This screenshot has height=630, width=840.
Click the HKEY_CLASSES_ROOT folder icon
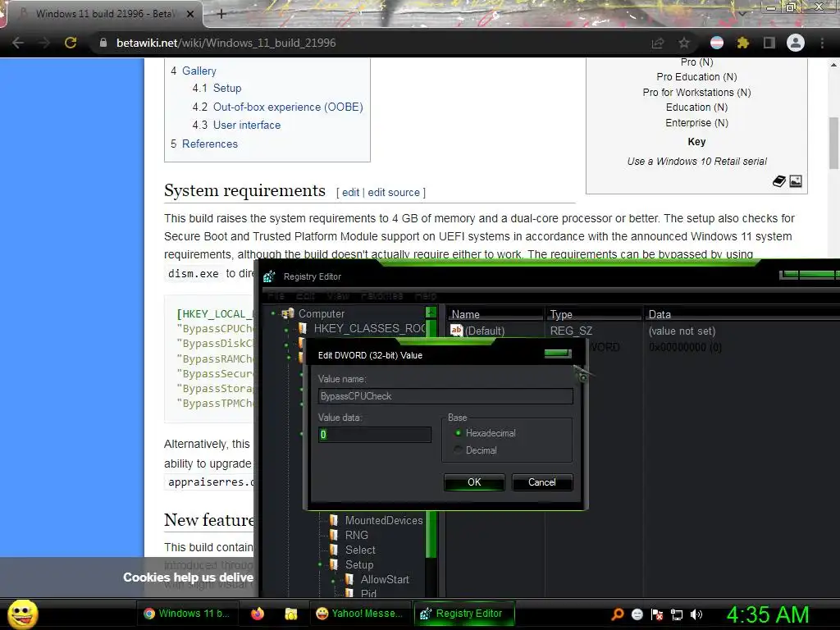tap(303, 328)
